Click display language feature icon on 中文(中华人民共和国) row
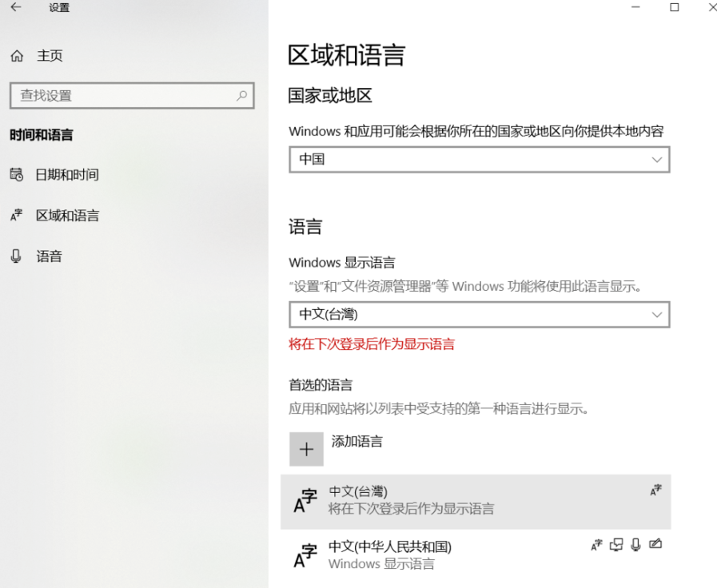The width and height of the screenshot is (717, 588). tap(596, 545)
